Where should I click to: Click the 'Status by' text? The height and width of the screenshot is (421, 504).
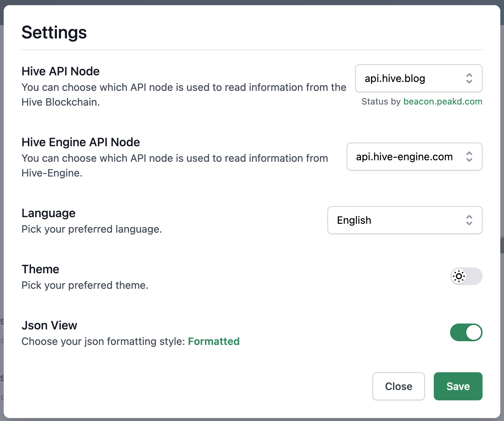click(381, 102)
